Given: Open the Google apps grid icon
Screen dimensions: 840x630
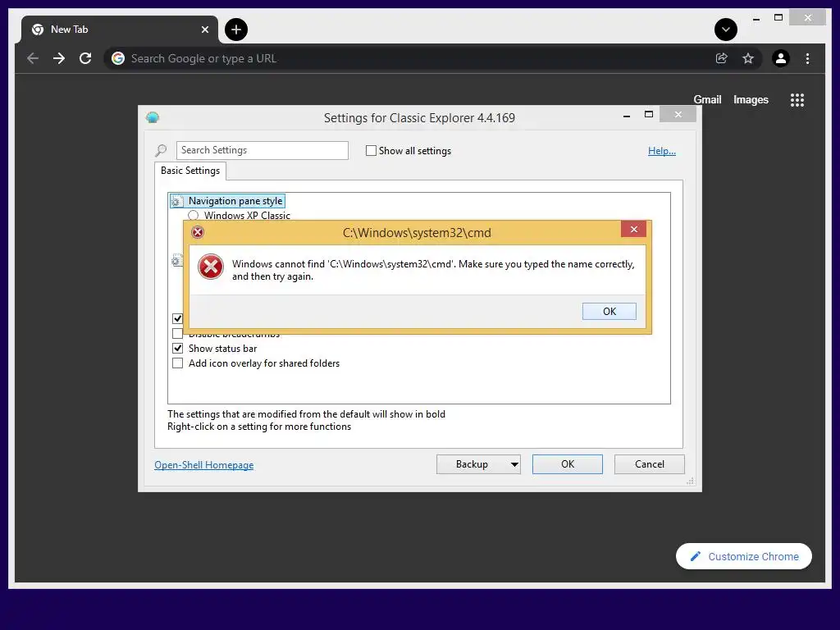Looking at the screenshot, I should click(797, 99).
